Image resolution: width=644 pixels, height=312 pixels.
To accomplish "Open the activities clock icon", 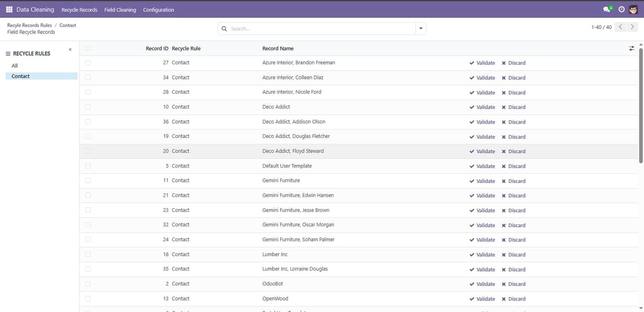I will pos(621,9).
